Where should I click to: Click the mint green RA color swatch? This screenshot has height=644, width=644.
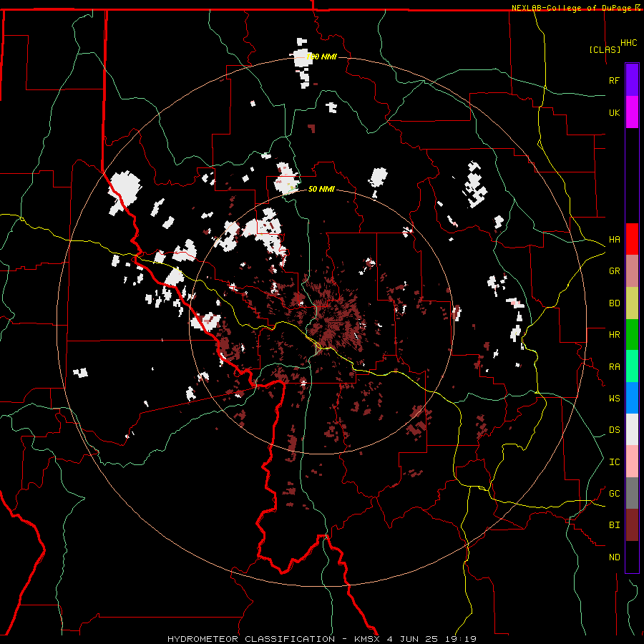coord(632,366)
